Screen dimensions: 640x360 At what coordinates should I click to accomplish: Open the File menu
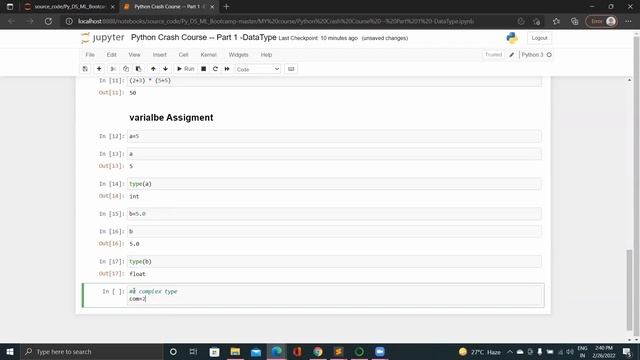90,55
